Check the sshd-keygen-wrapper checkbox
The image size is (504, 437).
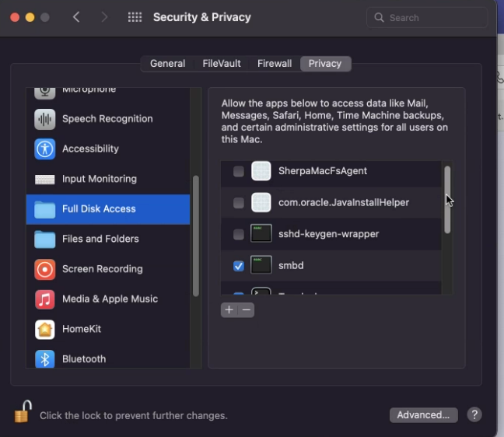[239, 234]
